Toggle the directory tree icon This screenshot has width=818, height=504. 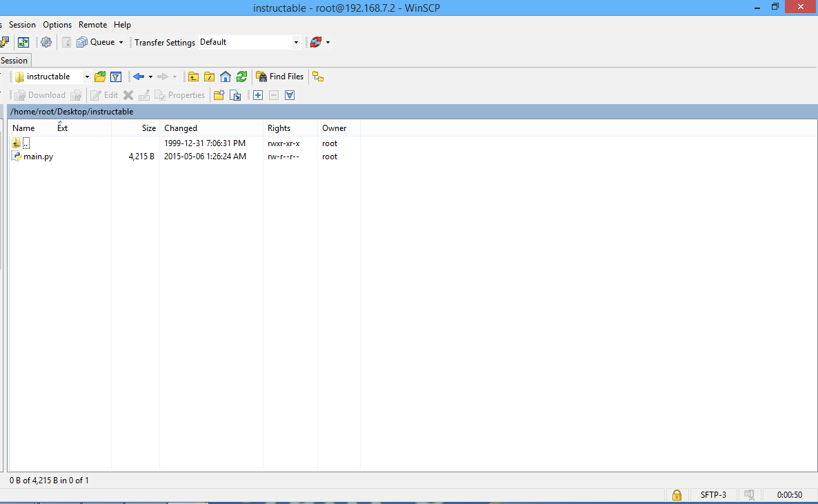pyautogui.click(x=318, y=77)
